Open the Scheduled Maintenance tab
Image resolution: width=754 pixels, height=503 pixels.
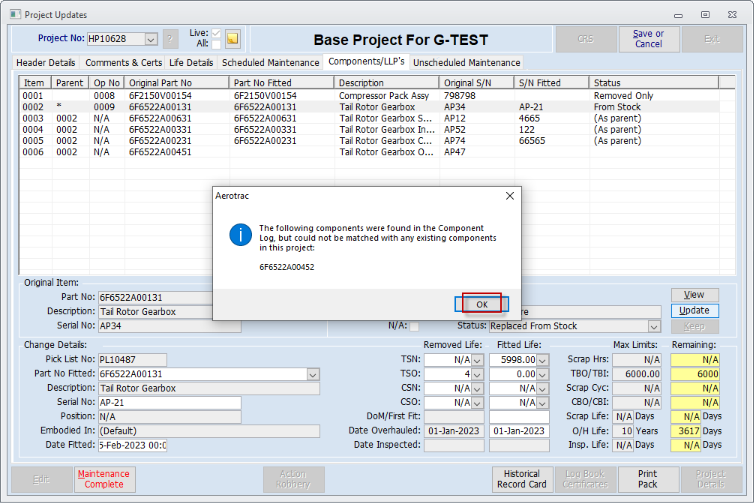point(270,63)
